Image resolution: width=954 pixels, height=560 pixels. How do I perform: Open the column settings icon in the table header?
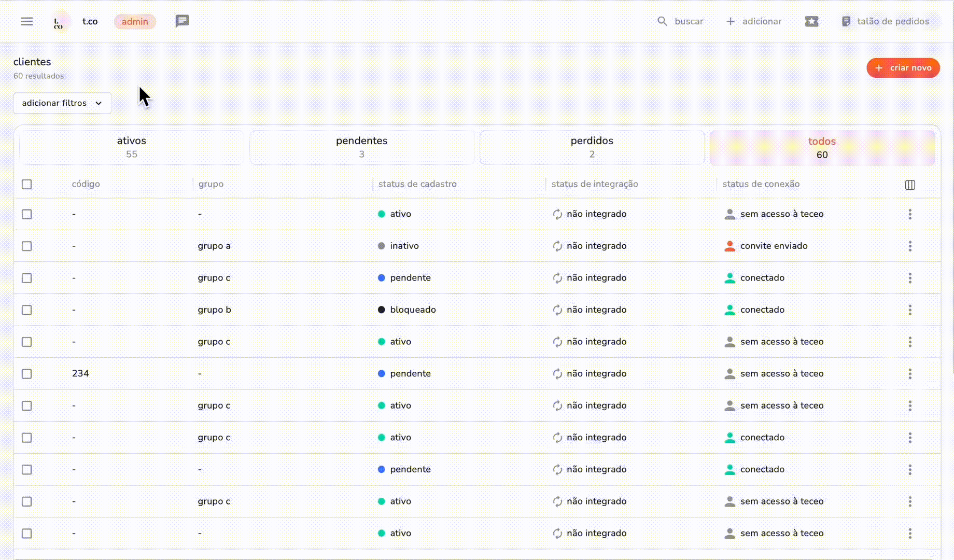point(910,184)
